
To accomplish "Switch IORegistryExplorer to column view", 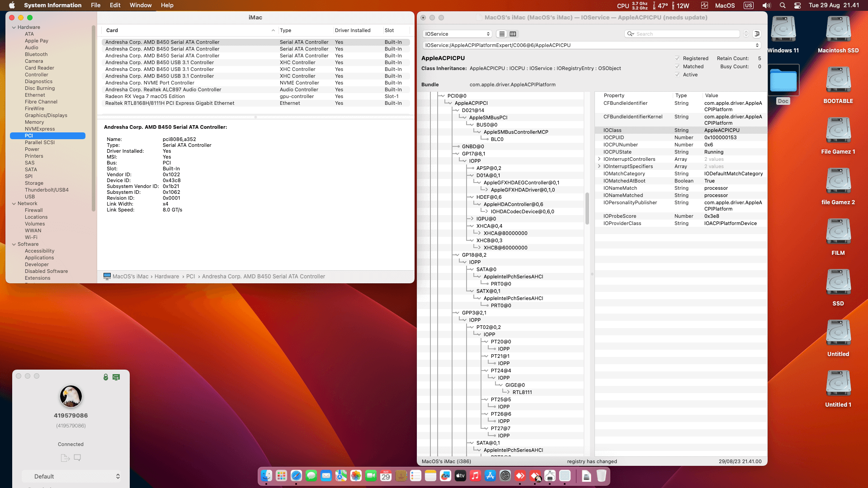I will click(513, 34).
